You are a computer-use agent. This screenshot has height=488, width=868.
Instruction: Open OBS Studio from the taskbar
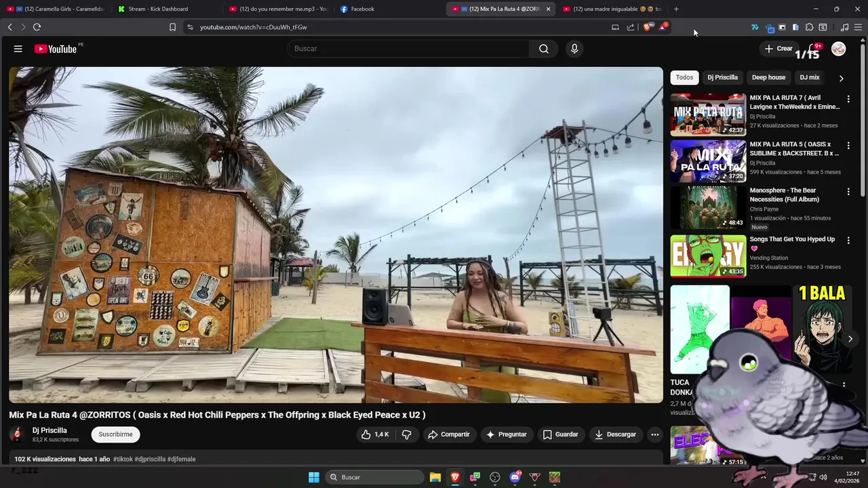(495, 477)
